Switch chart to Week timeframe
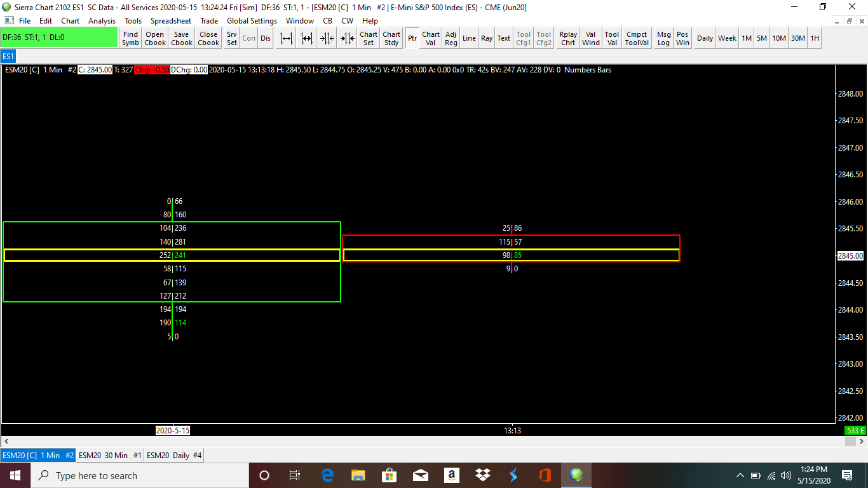The image size is (868, 488). click(x=727, y=38)
